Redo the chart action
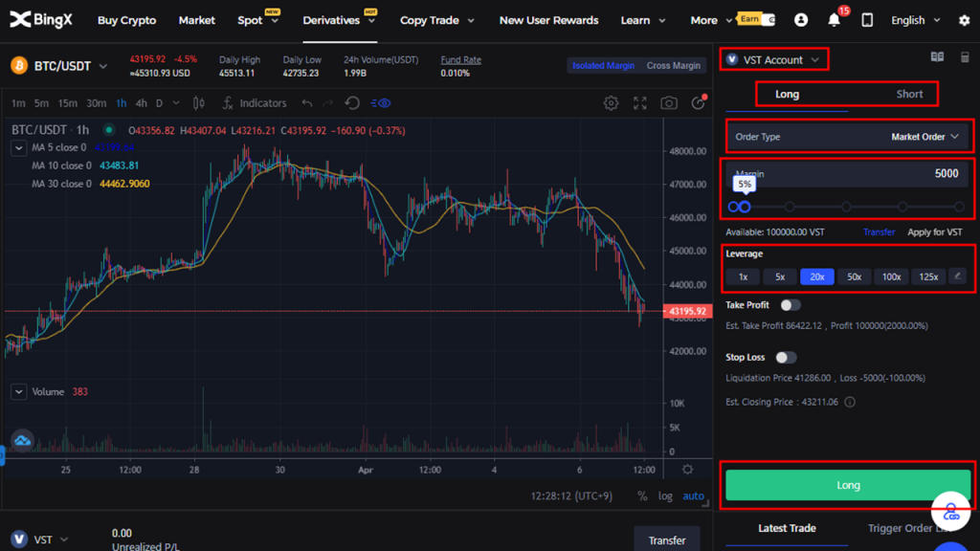The image size is (980, 551). coord(328,103)
